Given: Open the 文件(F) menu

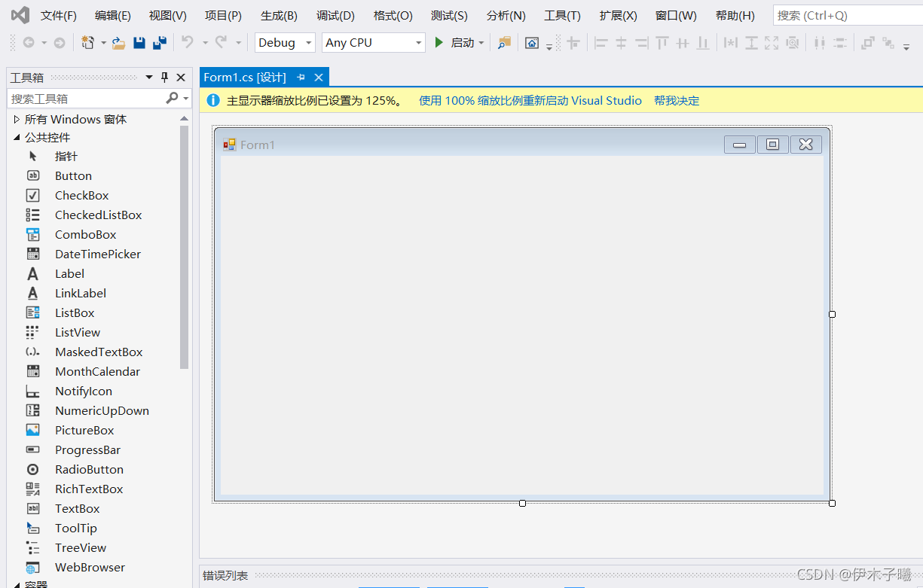Looking at the screenshot, I should point(58,15).
